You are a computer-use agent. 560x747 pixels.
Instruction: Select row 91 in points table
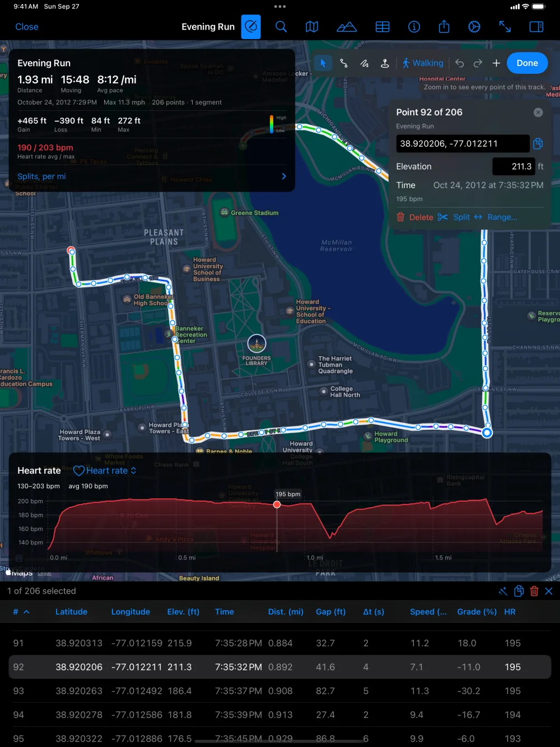pos(280,643)
